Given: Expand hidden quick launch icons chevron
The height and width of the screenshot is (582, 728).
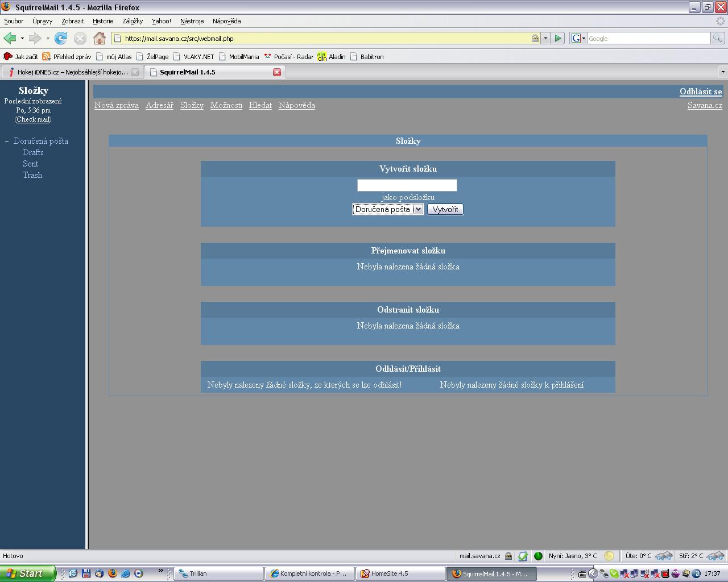Looking at the screenshot, I should 161,570.
